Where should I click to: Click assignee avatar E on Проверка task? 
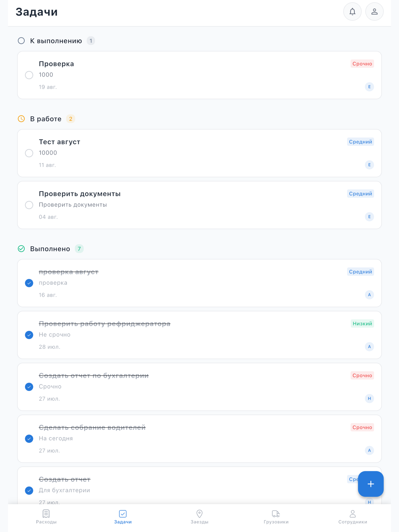[369, 87]
